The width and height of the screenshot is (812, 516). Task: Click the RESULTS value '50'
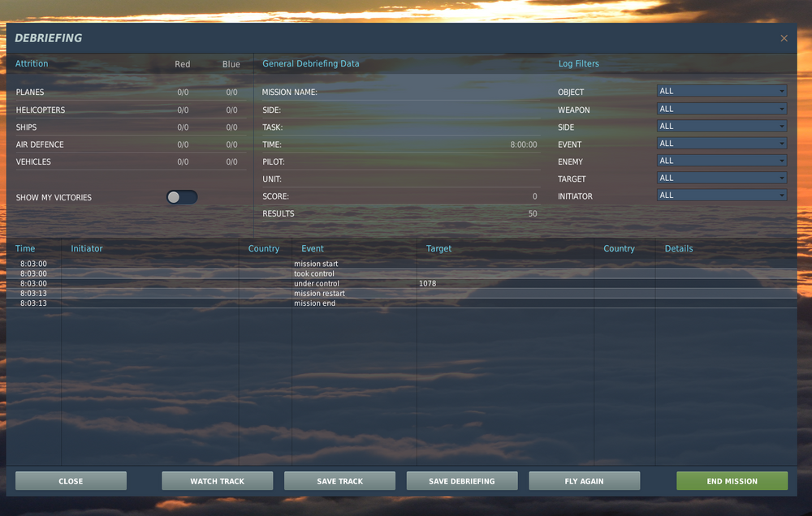pyautogui.click(x=533, y=213)
